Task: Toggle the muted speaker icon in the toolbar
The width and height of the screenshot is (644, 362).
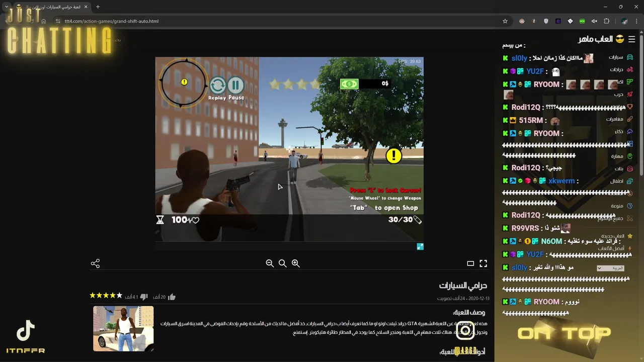Action: tap(594, 21)
